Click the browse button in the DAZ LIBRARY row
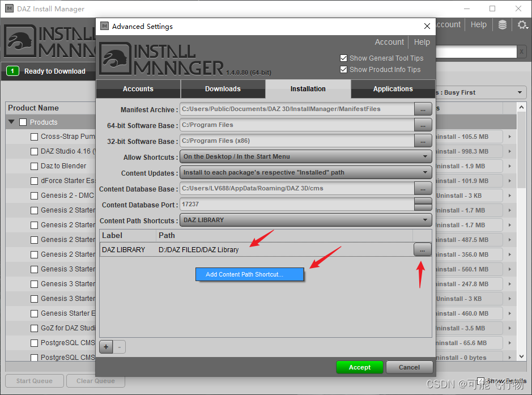Image resolution: width=532 pixels, height=395 pixels. coord(423,250)
